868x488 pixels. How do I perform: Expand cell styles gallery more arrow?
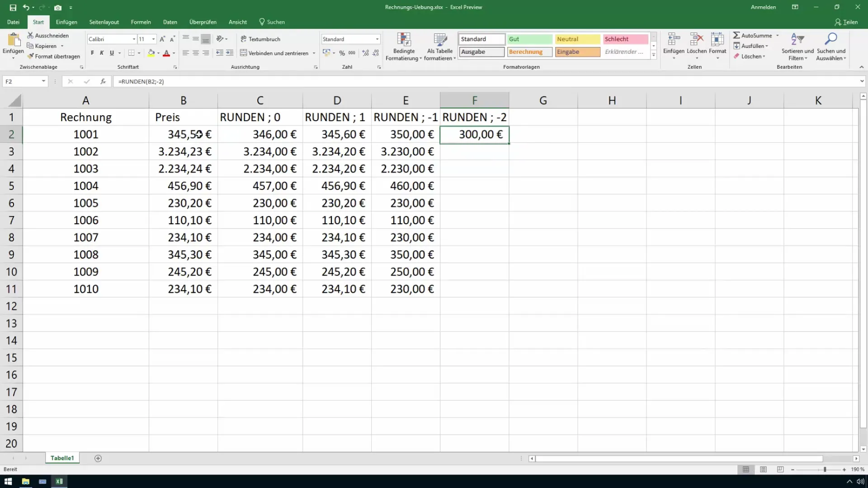click(x=654, y=55)
